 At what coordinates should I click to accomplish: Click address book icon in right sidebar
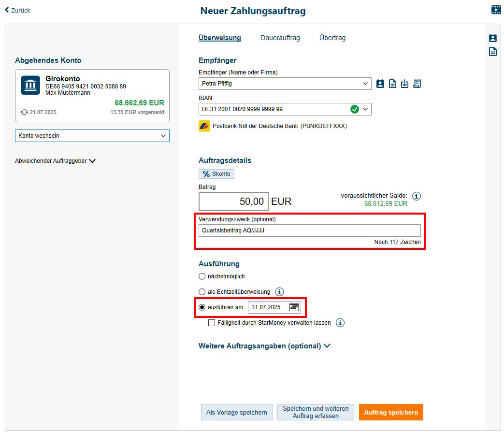(x=492, y=38)
